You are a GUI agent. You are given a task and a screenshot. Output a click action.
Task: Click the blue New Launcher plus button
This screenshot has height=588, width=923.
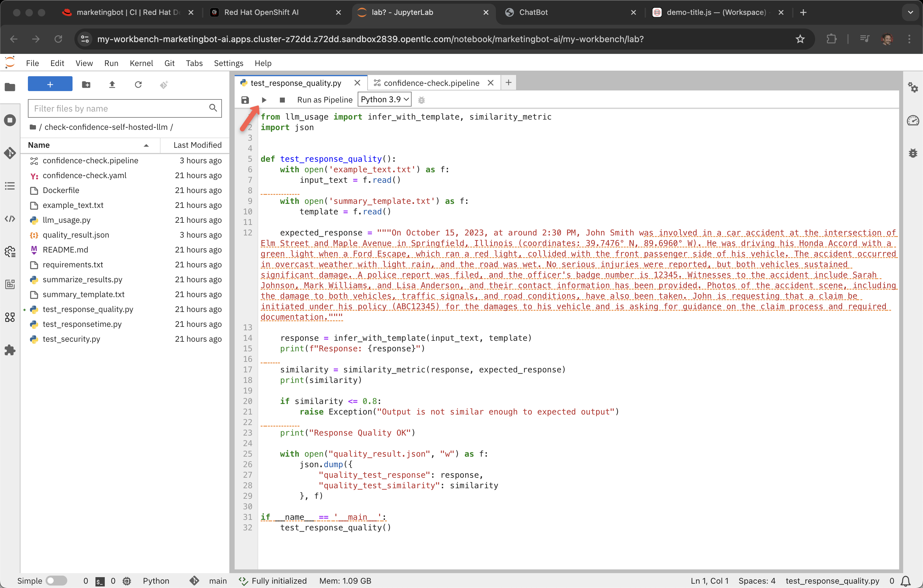coord(50,84)
